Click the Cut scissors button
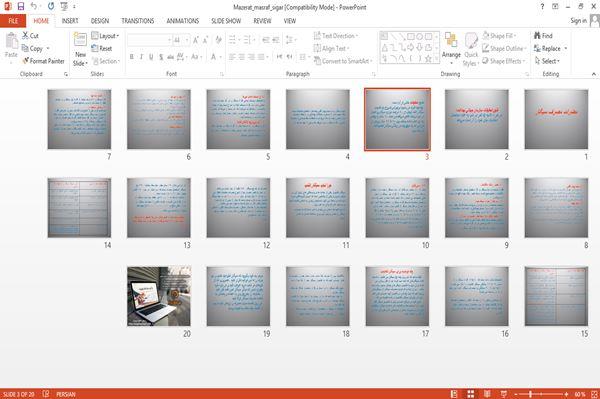The image size is (600, 399). [x=30, y=36]
